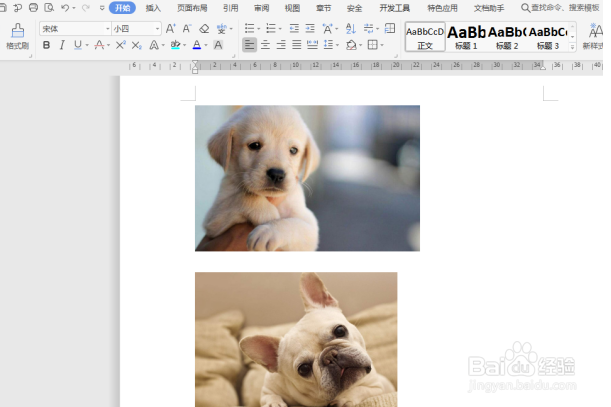Decrease paragraph indent

click(294, 28)
